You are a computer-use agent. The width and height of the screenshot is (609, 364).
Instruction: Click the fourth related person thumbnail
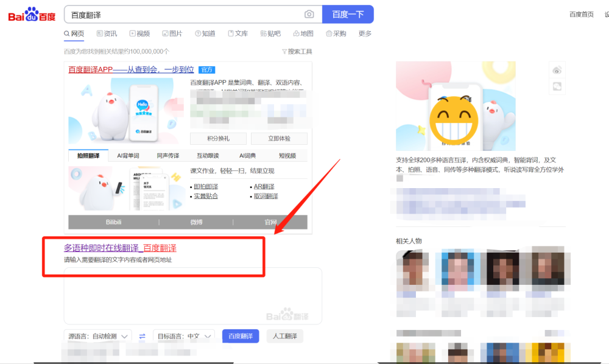pos(547,268)
